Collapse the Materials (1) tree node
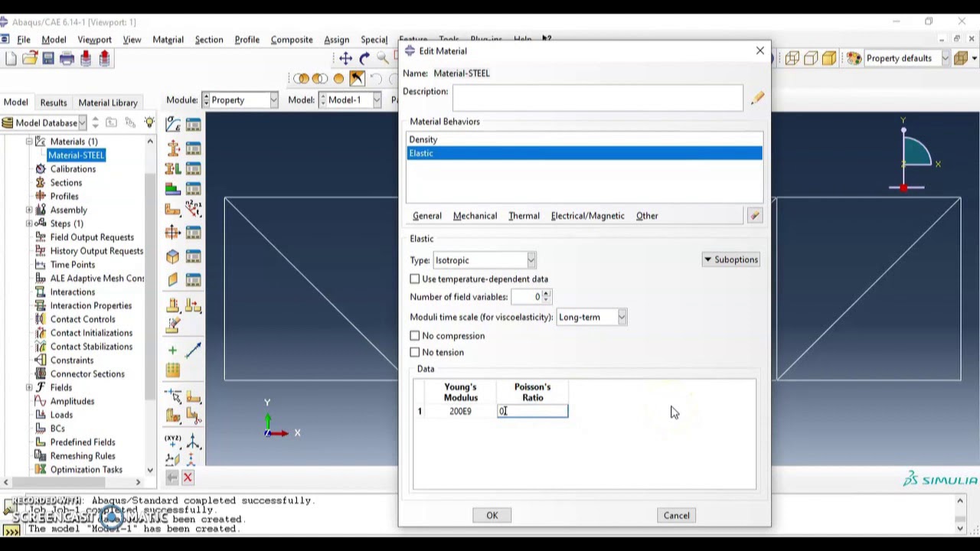This screenshot has height=551, width=980. tap(29, 142)
